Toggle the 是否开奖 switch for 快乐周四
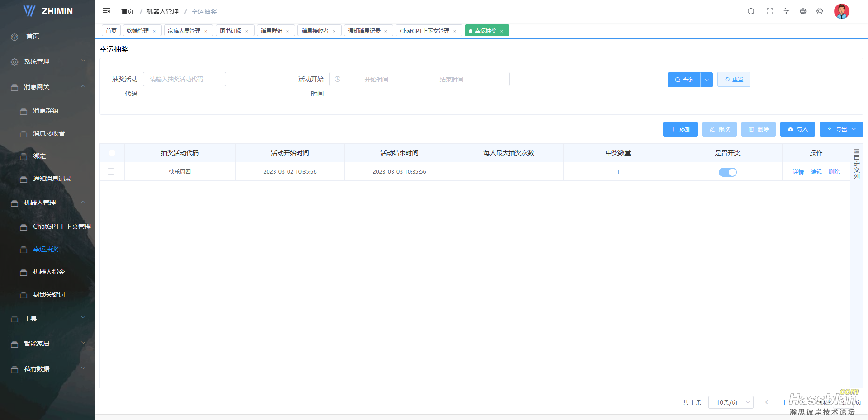This screenshot has height=420, width=868. click(x=727, y=172)
